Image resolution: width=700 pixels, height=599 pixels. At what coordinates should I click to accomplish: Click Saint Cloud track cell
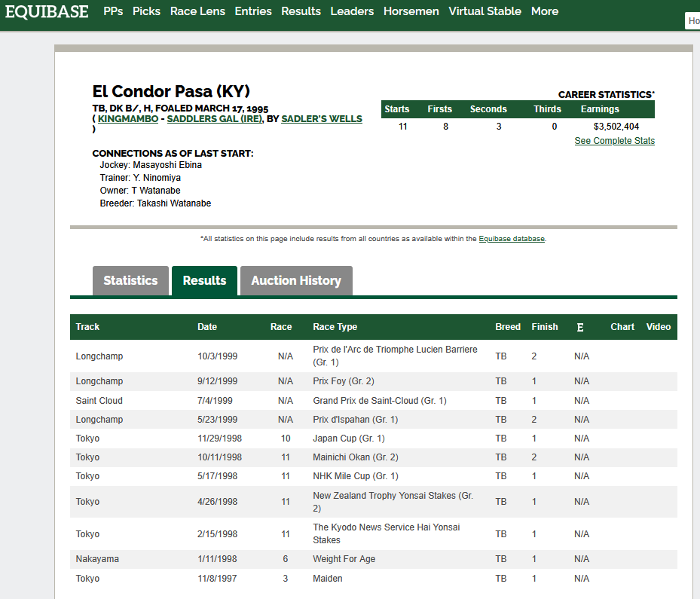[x=99, y=401]
